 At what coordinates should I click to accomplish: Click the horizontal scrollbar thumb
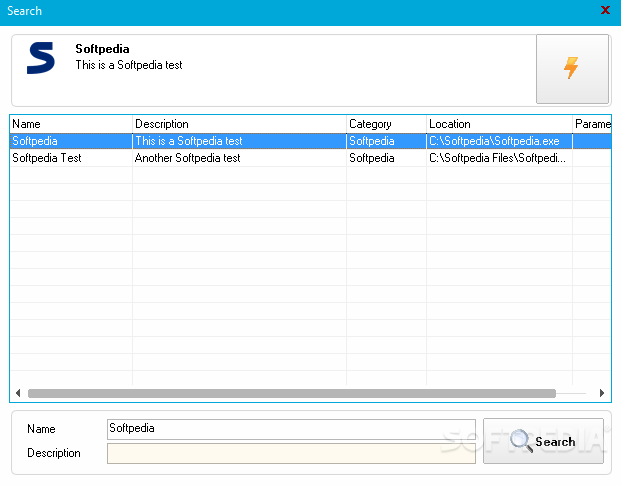(292, 393)
